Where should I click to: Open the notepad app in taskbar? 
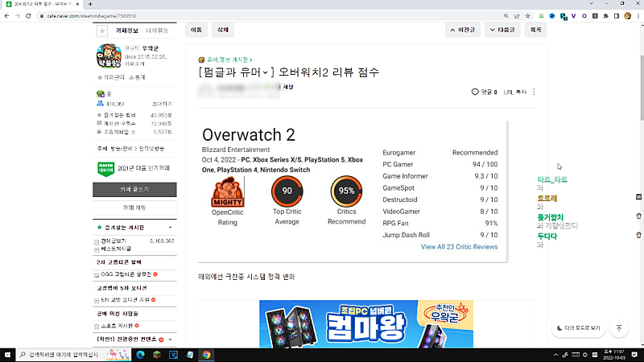point(190,355)
